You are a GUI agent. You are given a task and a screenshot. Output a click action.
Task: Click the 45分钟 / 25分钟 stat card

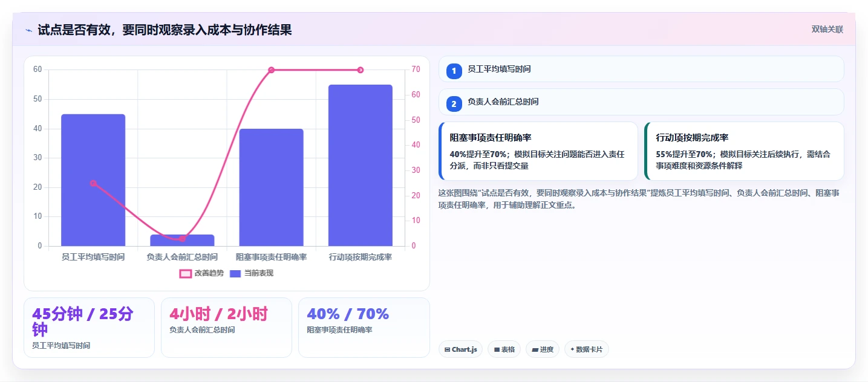[x=89, y=328]
